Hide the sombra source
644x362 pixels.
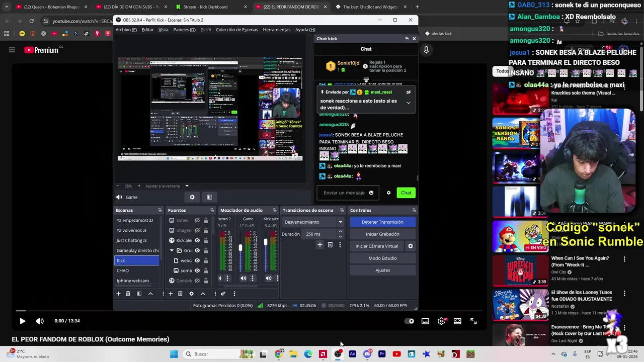point(197,270)
